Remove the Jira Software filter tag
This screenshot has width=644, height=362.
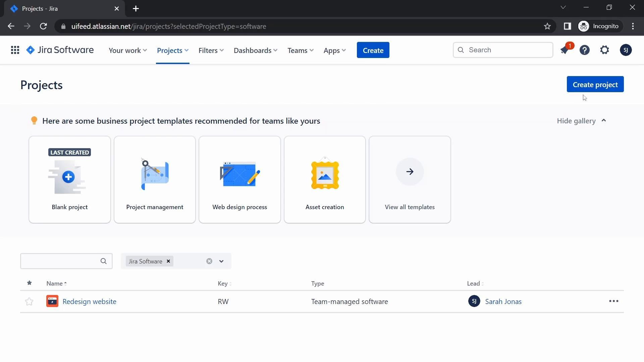click(168, 261)
